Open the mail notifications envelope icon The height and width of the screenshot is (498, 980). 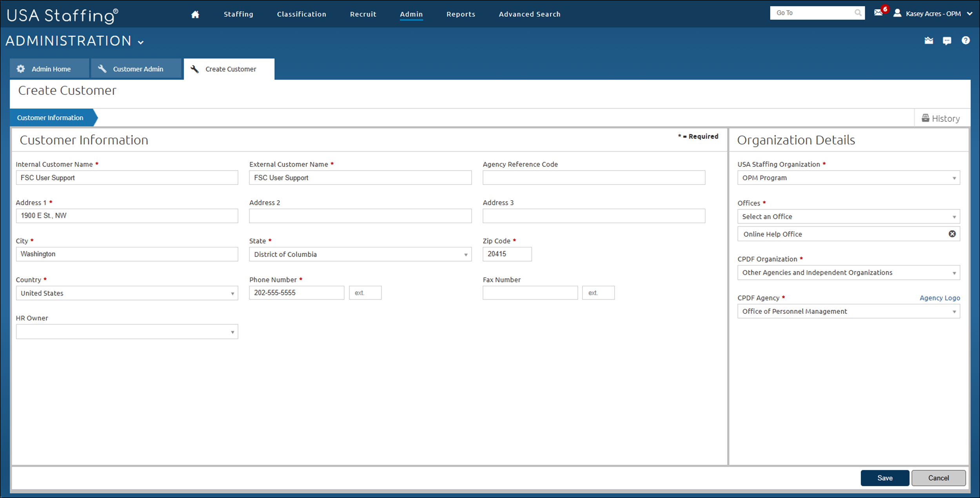pyautogui.click(x=878, y=13)
